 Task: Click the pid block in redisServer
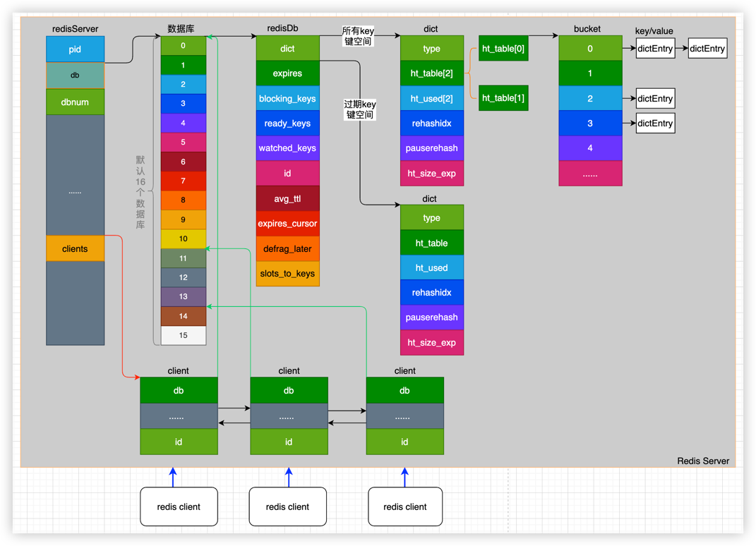coord(75,49)
